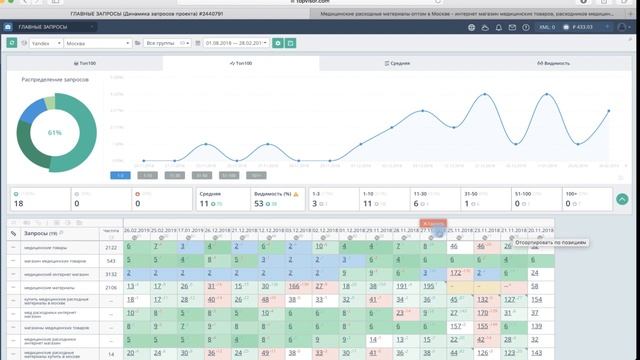The width and height of the screenshot is (640, 360).
Task: Click the globe icon in the top bar
Action: click(x=471, y=27)
